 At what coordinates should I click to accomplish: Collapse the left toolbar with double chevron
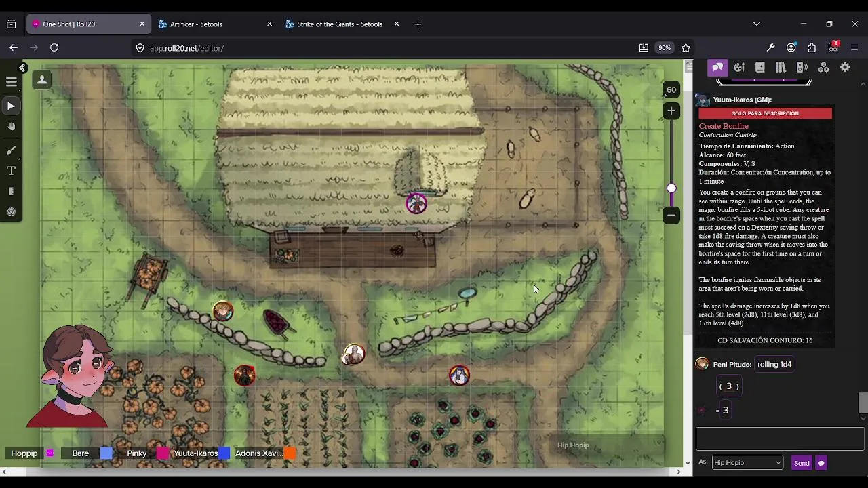[x=22, y=68]
